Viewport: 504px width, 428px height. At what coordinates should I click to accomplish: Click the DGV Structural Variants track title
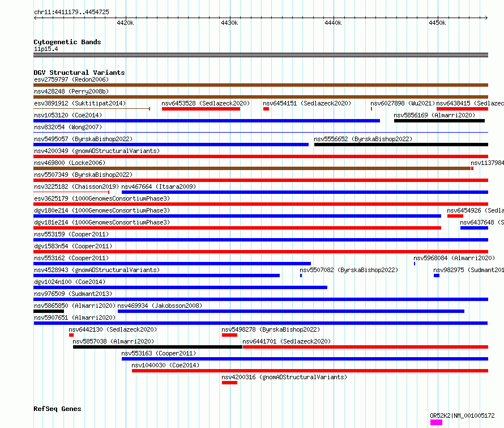[79, 73]
